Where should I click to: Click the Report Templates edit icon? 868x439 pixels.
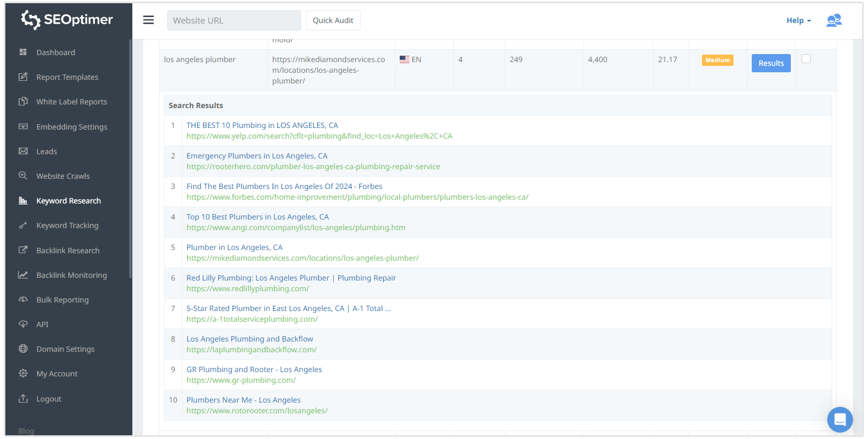(23, 77)
